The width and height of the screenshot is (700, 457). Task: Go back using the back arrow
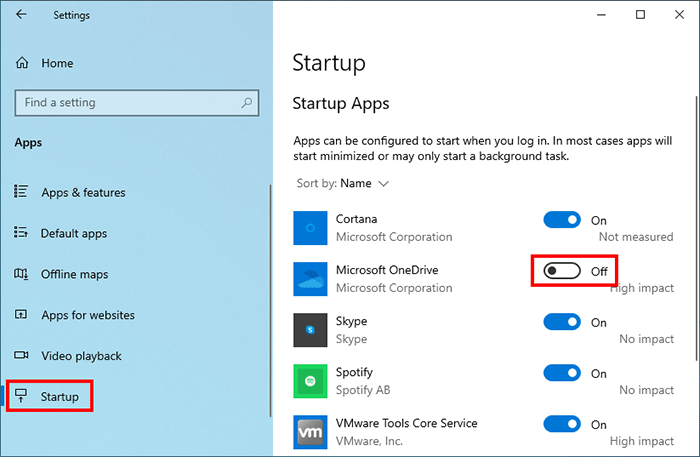coord(21,15)
